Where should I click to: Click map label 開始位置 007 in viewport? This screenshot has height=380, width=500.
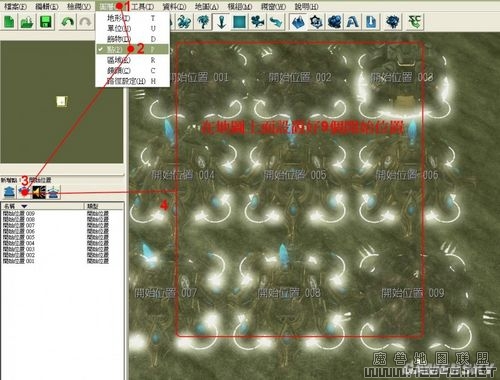[166, 293]
